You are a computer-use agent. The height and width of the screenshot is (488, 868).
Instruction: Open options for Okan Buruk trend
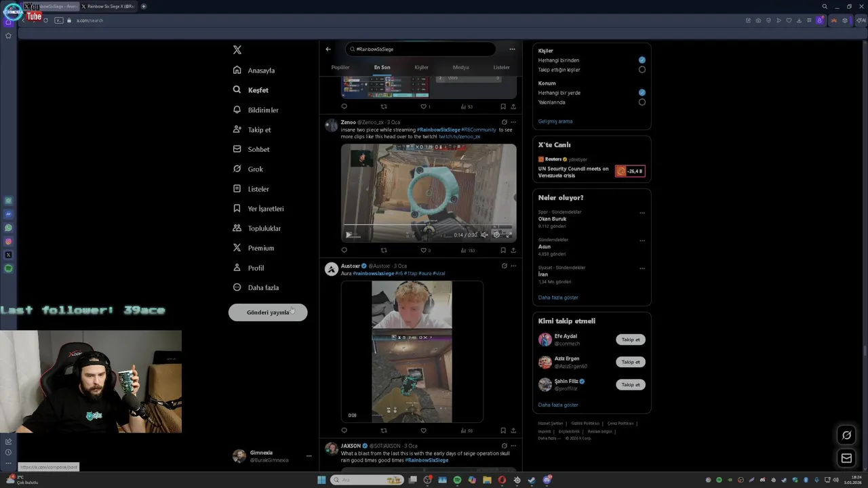642,213
